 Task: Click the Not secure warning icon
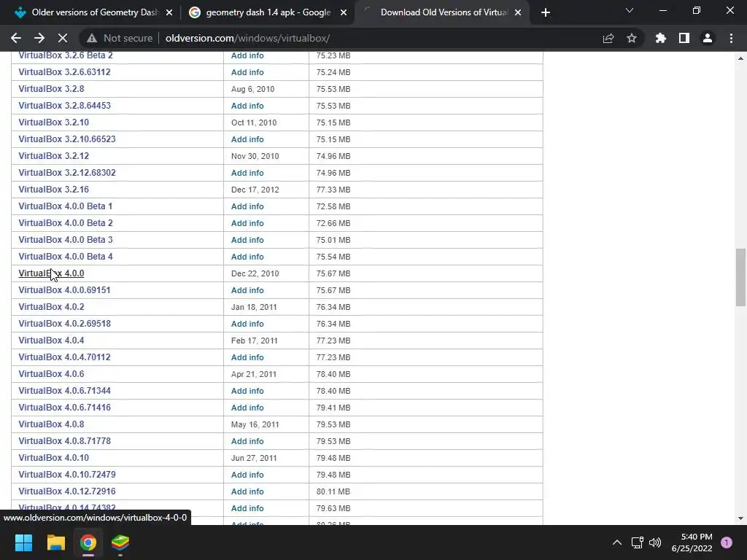tap(91, 38)
